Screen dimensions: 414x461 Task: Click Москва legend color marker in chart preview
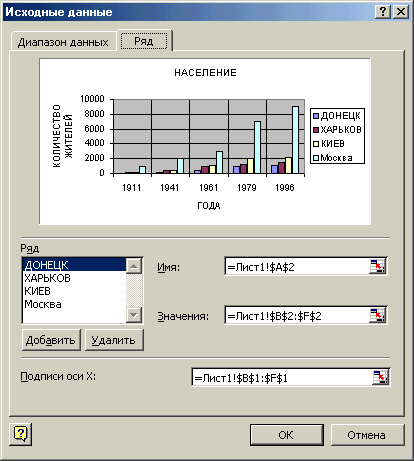pos(316,158)
